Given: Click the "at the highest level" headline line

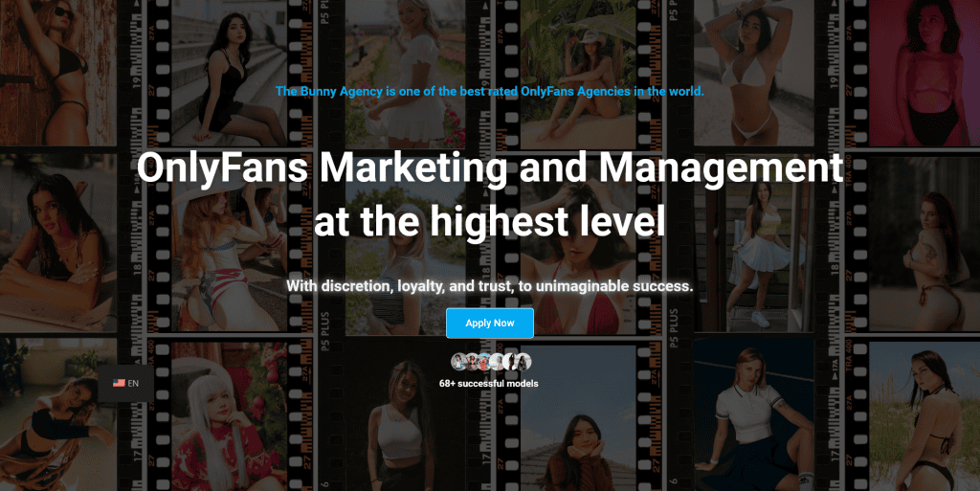Looking at the screenshot, I should point(489,221).
